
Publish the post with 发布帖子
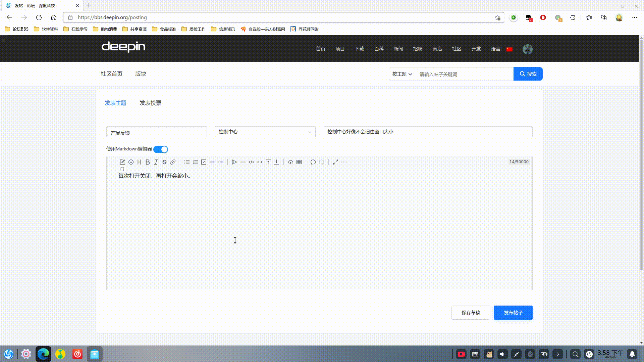[x=513, y=312]
